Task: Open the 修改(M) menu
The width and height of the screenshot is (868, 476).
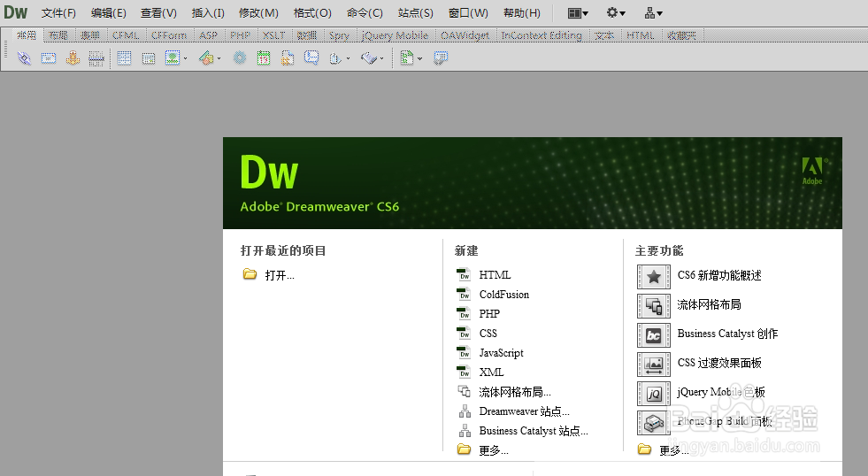Action: [258, 12]
